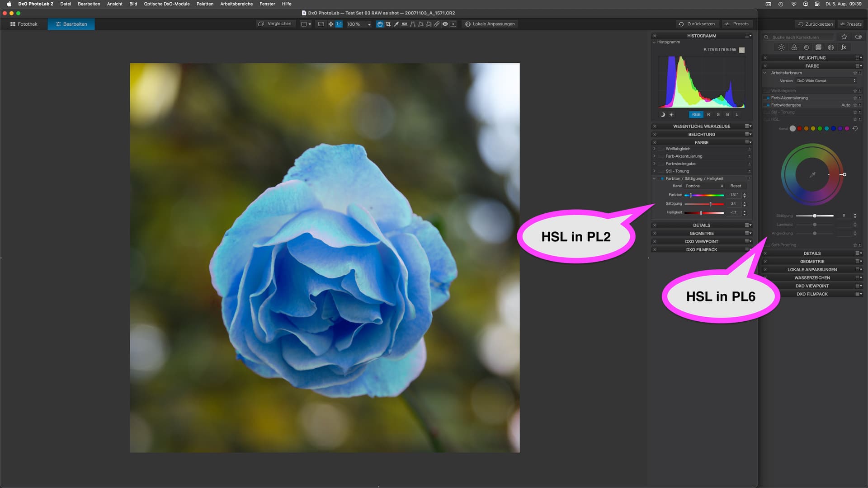
Task: Toggle the Farb-Akzentuierung correction on PL6 panel
Action: tap(768, 98)
